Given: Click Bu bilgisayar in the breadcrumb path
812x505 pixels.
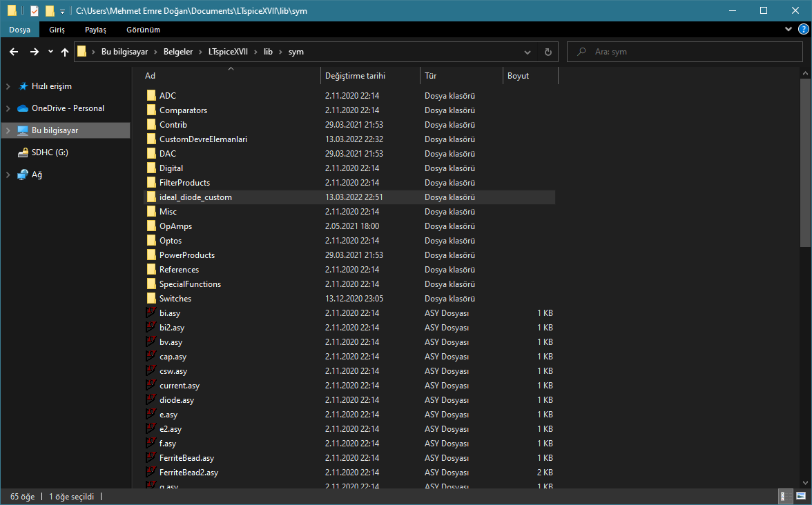Looking at the screenshot, I should [124, 52].
